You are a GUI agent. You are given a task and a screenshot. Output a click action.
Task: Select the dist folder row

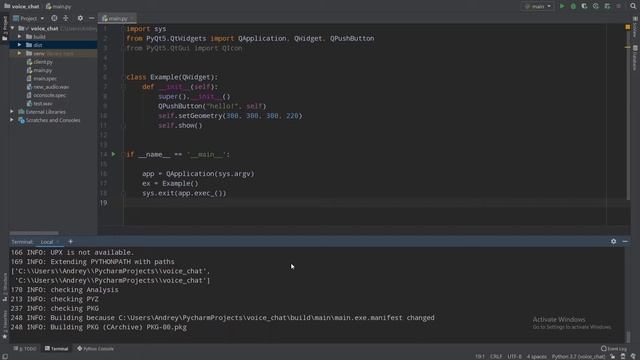pos(53,45)
